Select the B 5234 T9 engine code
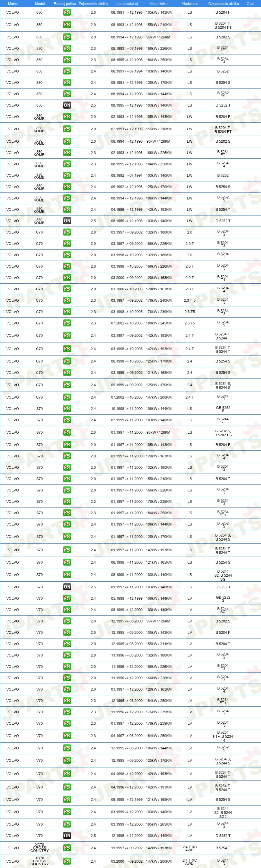 223,323
